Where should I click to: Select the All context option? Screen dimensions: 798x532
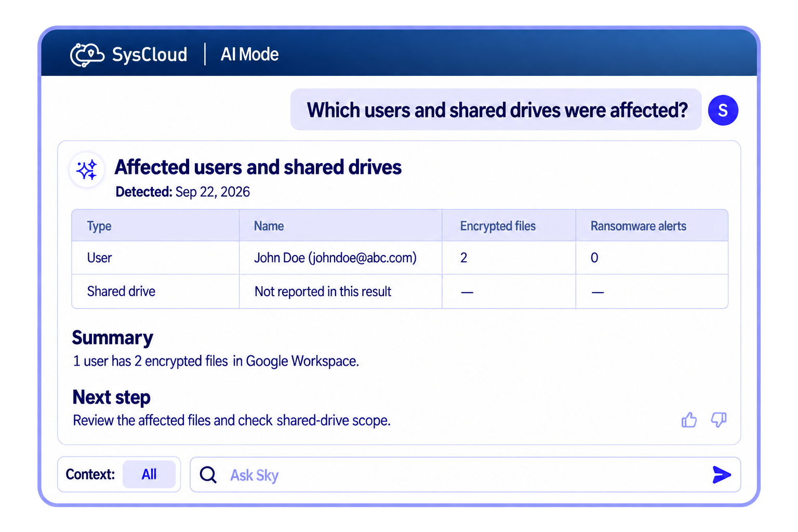pyautogui.click(x=149, y=474)
